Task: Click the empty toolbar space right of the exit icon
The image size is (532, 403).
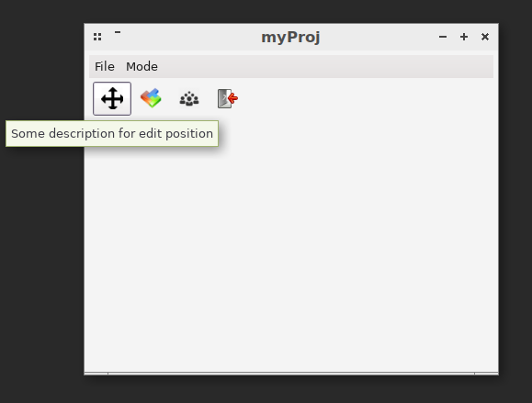Action: [x=367, y=98]
